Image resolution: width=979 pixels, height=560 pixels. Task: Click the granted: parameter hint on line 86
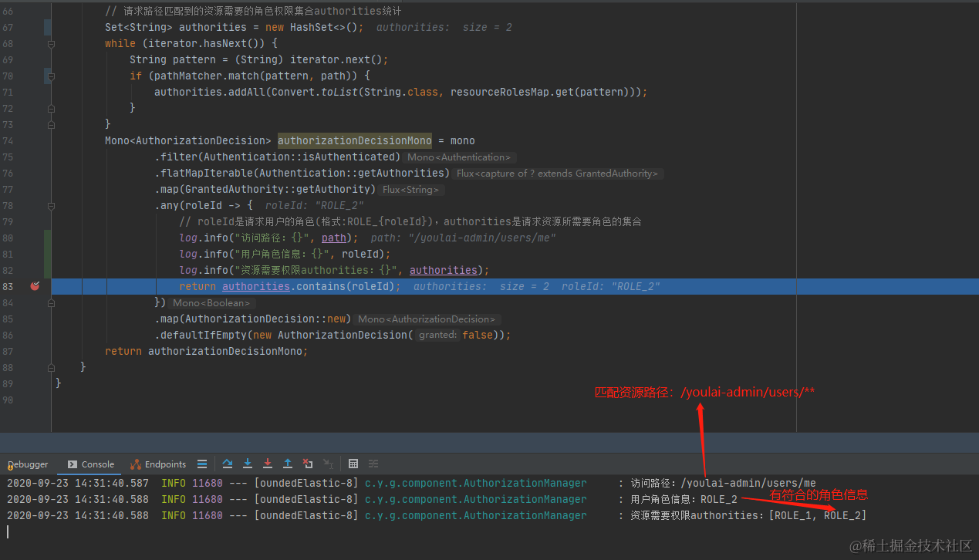(x=437, y=336)
